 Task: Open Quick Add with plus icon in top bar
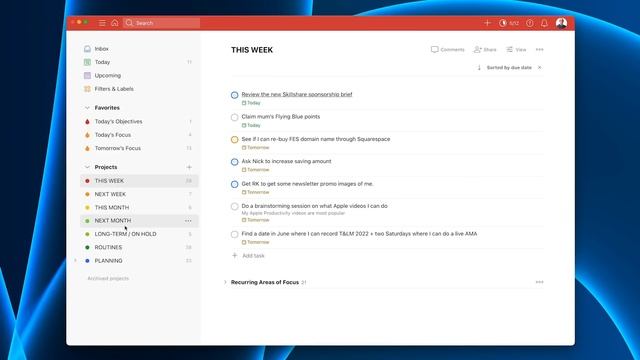click(487, 23)
